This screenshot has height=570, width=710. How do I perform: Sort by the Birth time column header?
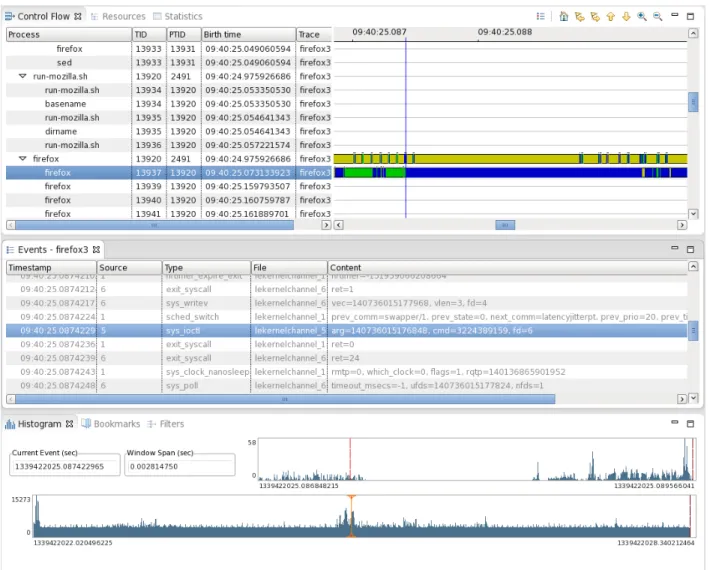[x=248, y=34]
